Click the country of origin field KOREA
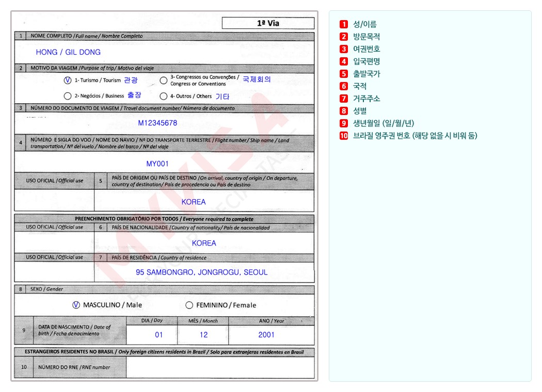This screenshot has height=392, width=542. [204, 201]
